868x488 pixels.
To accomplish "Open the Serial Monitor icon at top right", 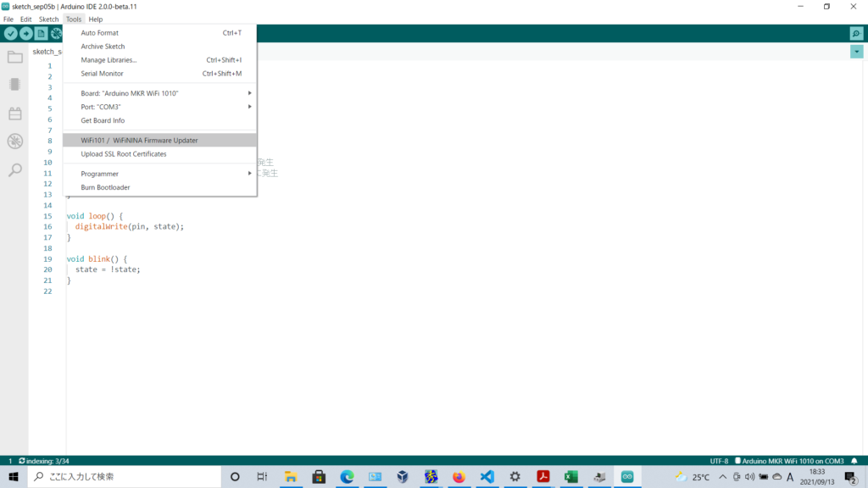I will click(856, 34).
